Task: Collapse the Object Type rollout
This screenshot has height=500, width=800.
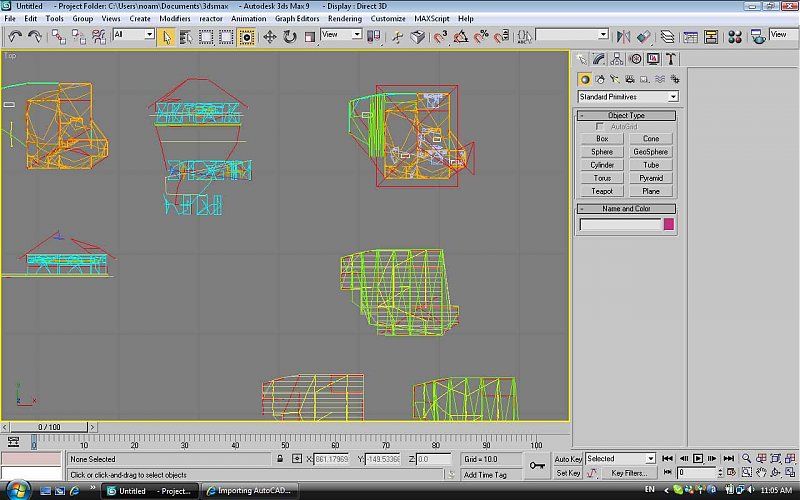Action: click(626, 116)
